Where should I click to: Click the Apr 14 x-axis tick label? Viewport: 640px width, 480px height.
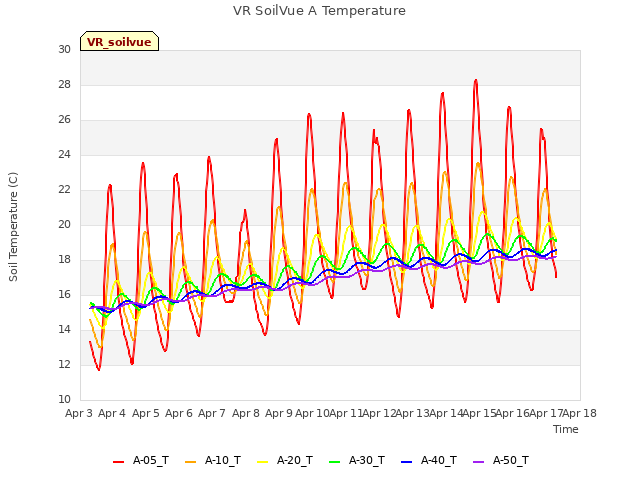click(x=446, y=413)
